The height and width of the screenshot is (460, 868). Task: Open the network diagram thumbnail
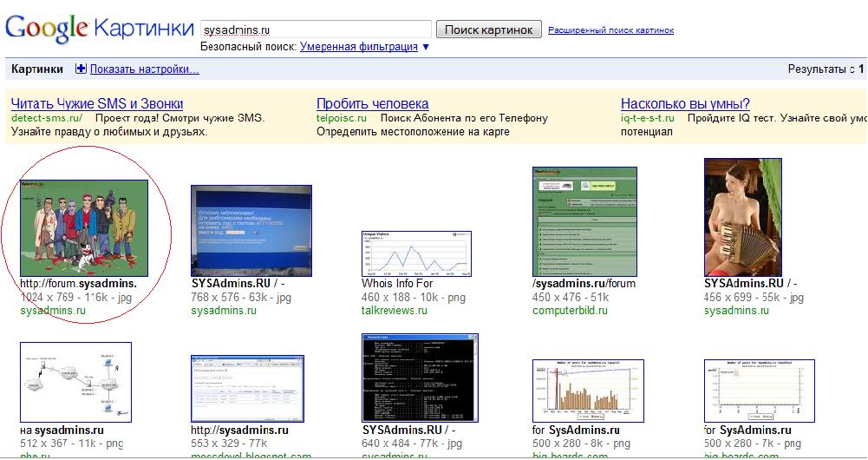coord(75,382)
